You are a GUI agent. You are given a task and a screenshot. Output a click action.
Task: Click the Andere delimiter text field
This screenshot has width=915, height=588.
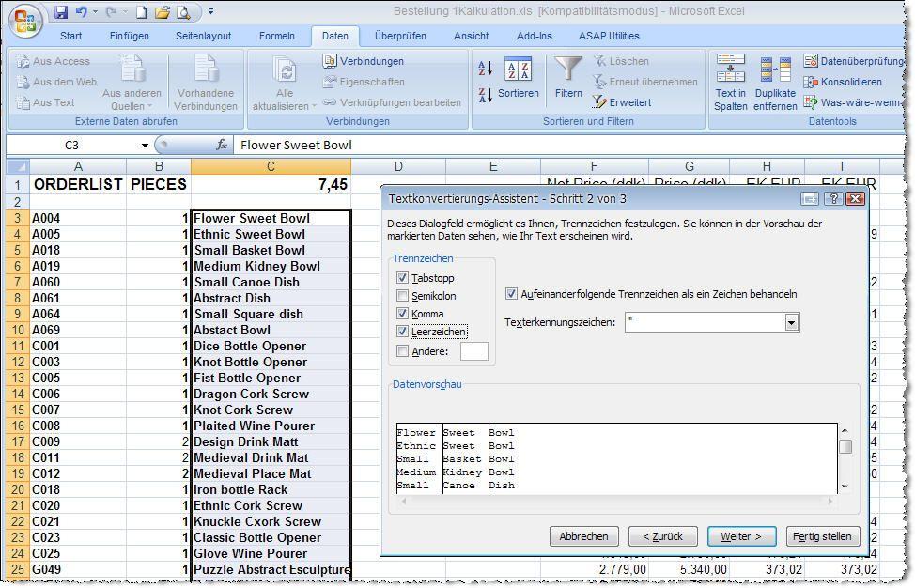click(473, 351)
